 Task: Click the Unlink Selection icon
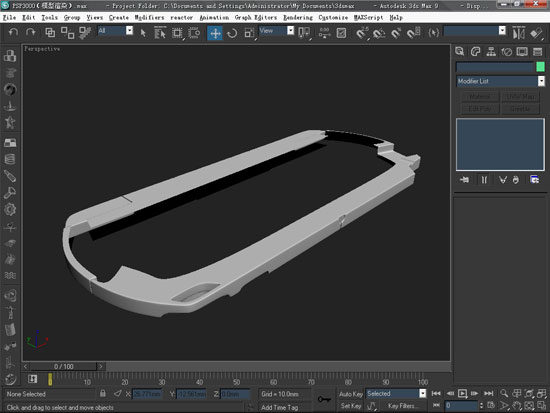click(x=67, y=33)
